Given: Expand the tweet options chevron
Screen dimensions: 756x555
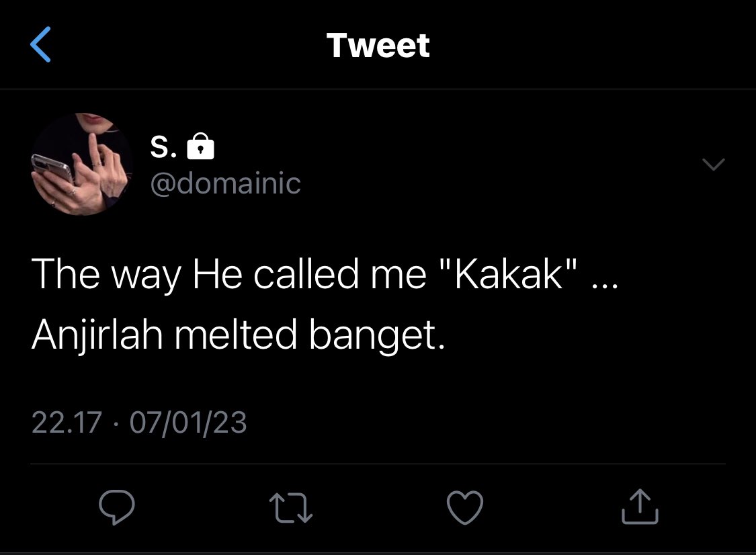Looking at the screenshot, I should [714, 165].
